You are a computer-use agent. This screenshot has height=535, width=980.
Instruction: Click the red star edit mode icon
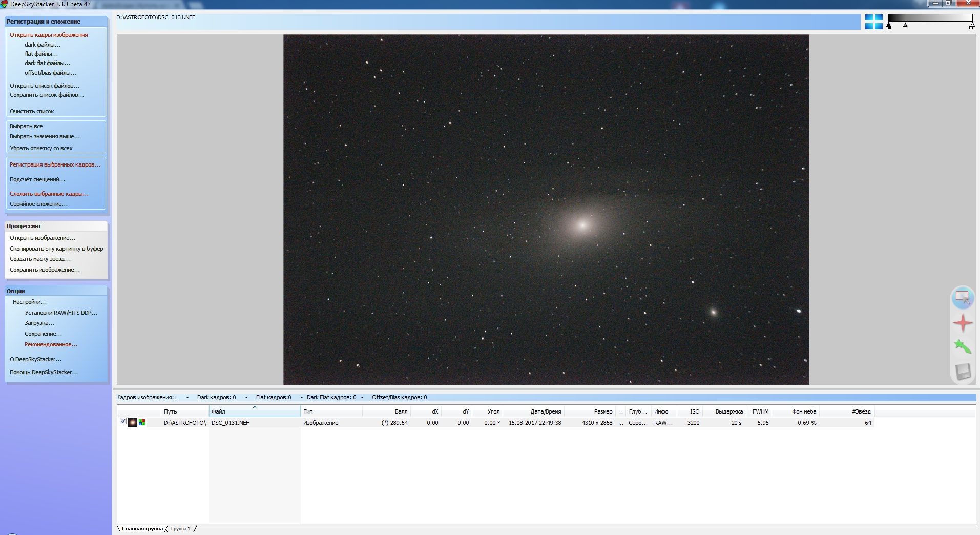coord(963,323)
